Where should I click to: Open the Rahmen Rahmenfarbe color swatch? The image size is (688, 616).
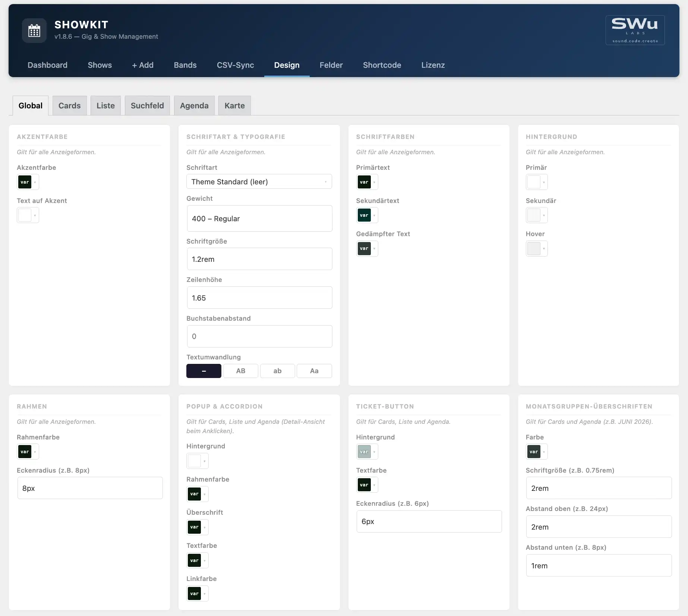point(28,452)
